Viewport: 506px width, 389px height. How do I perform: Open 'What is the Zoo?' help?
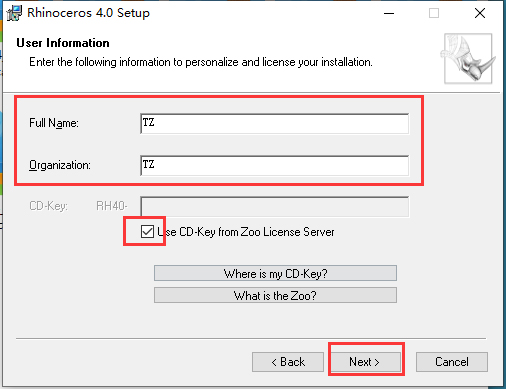click(275, 295)
